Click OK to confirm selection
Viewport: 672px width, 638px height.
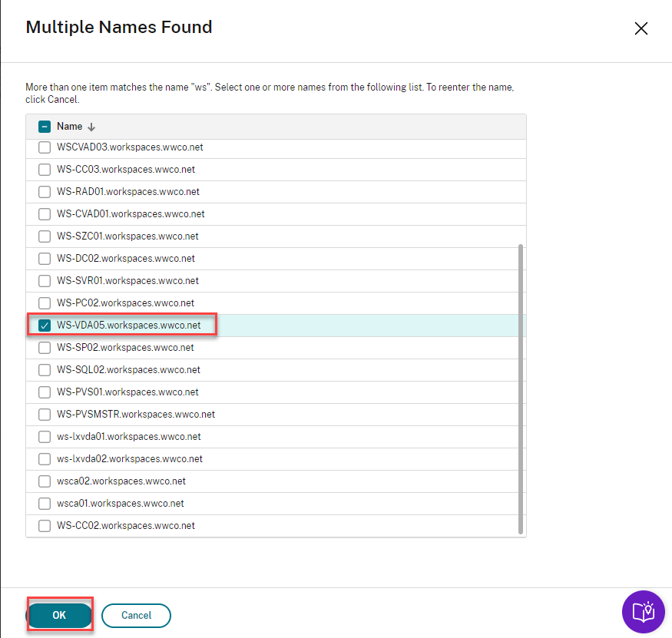pyautogui.click(x=59, y=615)
